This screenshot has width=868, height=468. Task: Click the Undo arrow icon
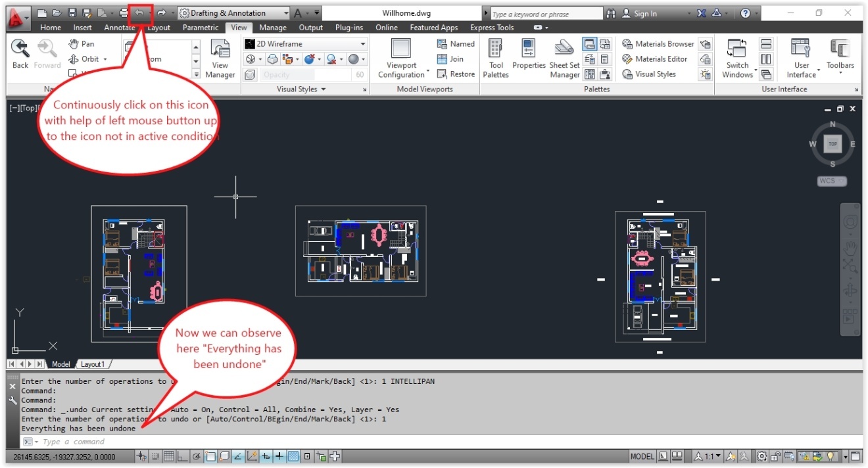coord(140,12)
